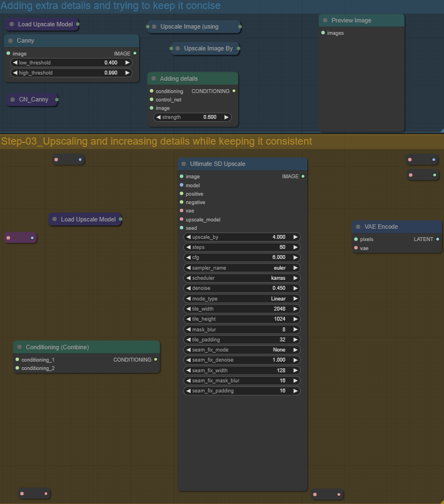Expand the collapsed Upscale Image By node
Screen dimensions: 444x504
(178, 49)
